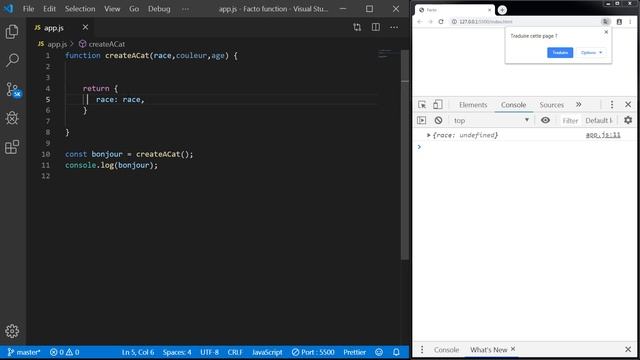The width and height of the screenshot is (640, 360).
Task: Open browser profile icon
Action: tap(619, 22)
